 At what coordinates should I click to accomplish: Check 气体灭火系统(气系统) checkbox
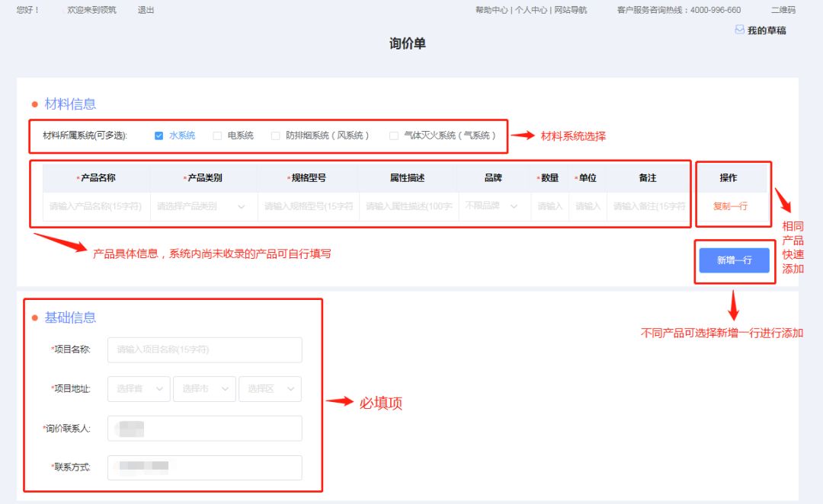[394, 136]
